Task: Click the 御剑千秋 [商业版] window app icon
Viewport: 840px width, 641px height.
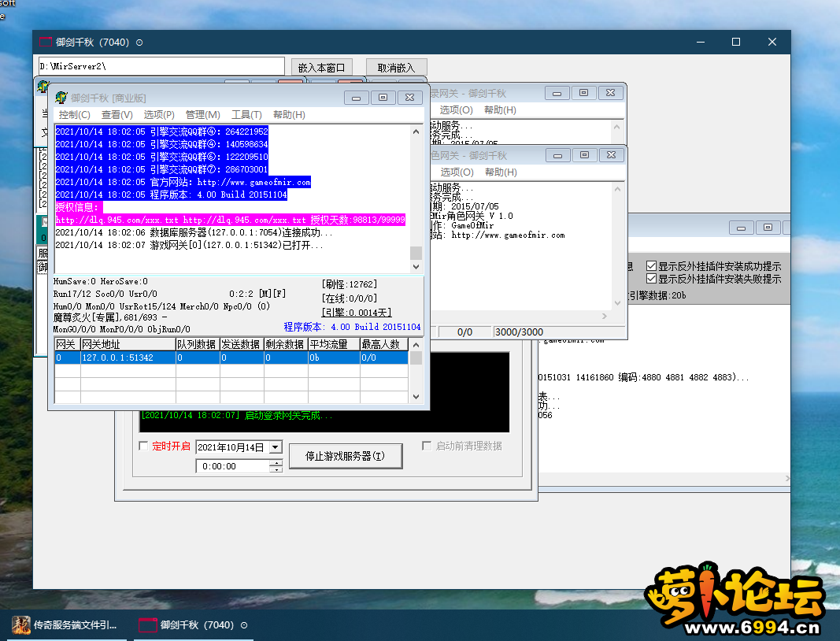Action: pyautogui.click(x=61, y=98)
